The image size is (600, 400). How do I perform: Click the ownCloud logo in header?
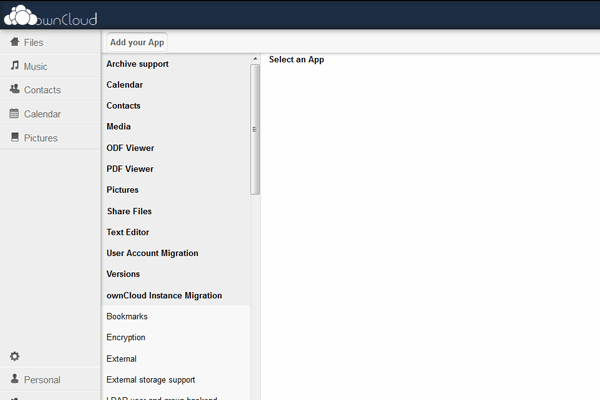click(x=48, y=15)
